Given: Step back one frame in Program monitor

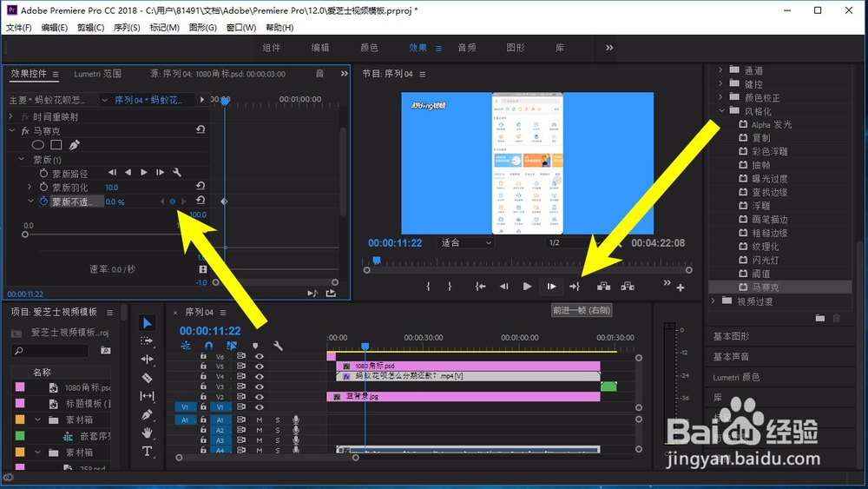Looking at the screenshot, I should pyautogui.click(x=503, y=287).
